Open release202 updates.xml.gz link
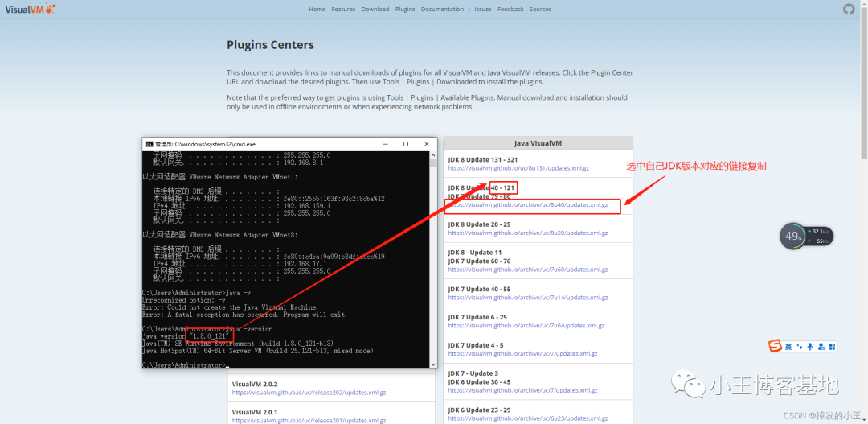The image size is (868, 424). pos(309,393)
